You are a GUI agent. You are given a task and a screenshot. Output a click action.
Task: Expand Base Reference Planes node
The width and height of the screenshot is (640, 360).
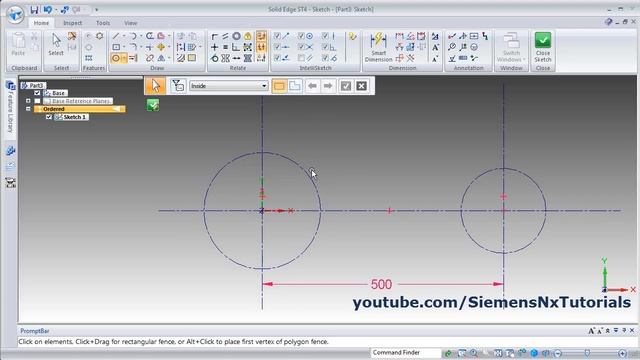click(28, 101)
